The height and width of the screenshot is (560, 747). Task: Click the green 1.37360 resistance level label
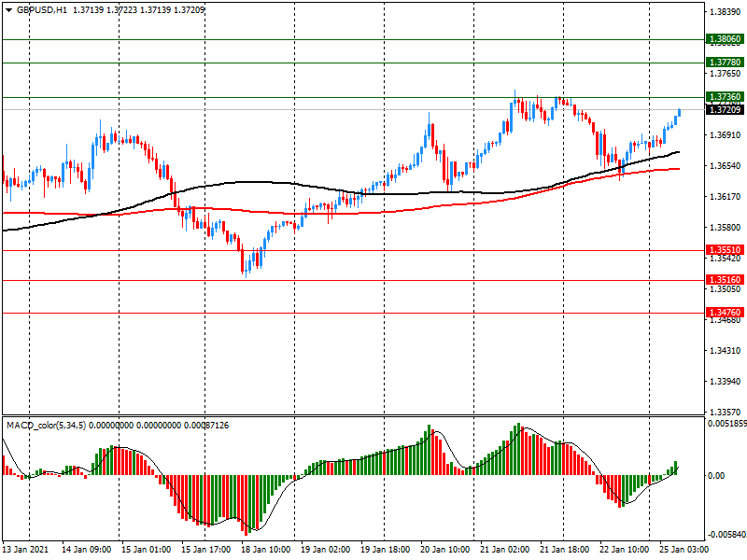click(x=725, y=97)
